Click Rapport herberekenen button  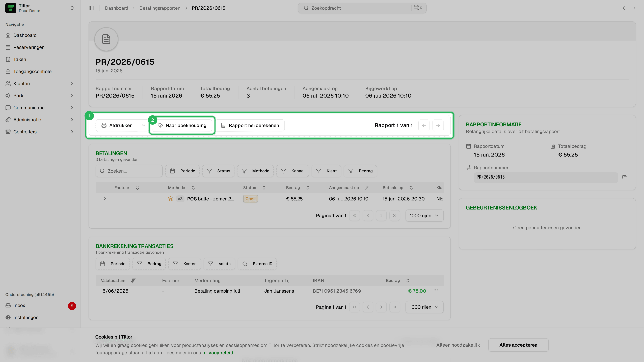250,125
